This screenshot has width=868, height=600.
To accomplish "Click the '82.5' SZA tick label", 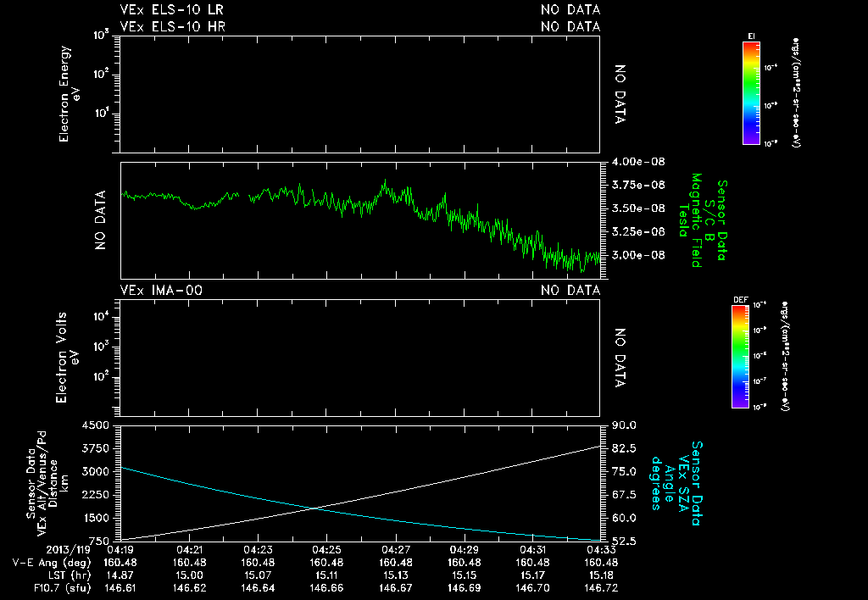I will 624,448.
